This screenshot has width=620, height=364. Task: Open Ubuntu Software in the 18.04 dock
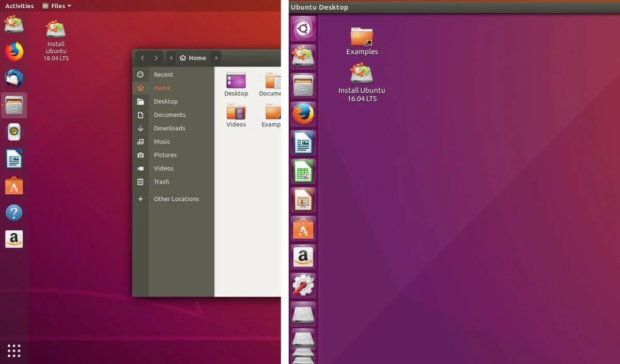point(14,186)
